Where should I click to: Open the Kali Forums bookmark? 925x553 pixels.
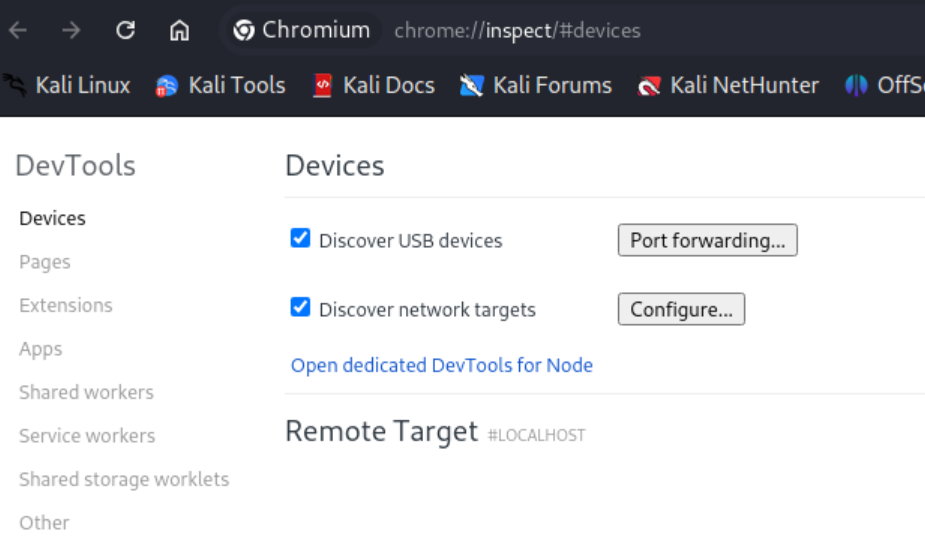coord(536,86)
